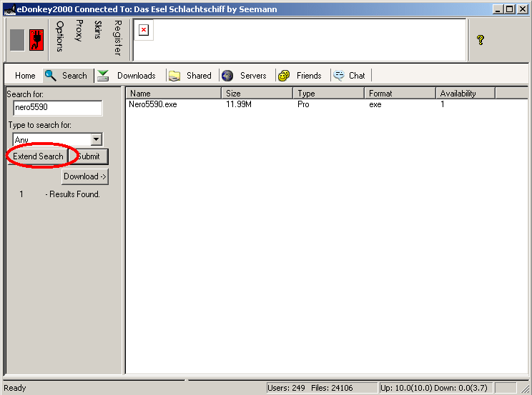Image resolution: width=532 pixels, height=395 pixels.
Task: Sort results by Type column header
Action: [x=329, y=94]
